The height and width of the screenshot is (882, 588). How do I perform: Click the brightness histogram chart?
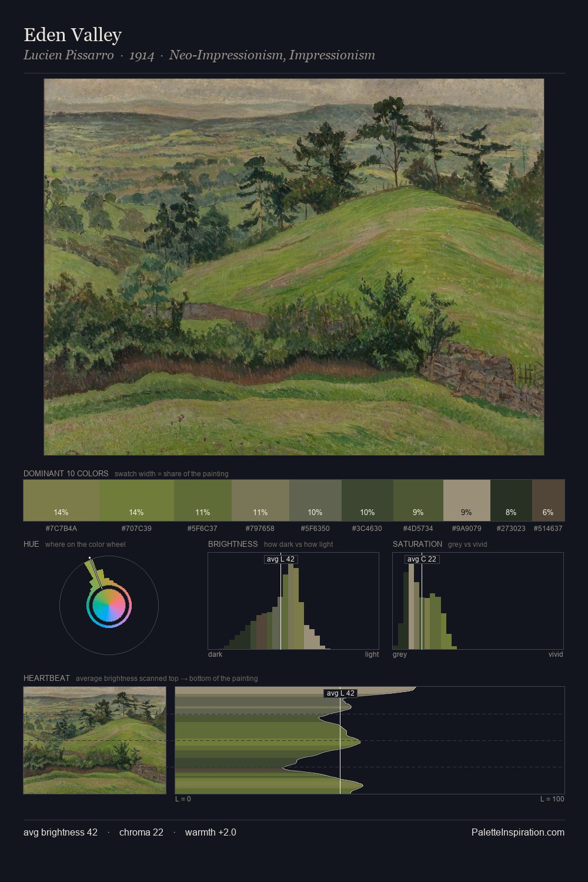click(293, 601)
